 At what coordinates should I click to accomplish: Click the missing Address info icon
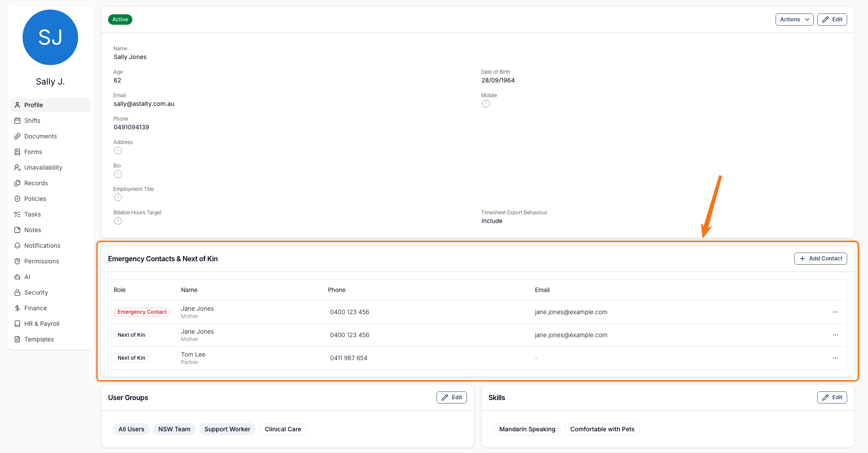click(x=118, y=151)
